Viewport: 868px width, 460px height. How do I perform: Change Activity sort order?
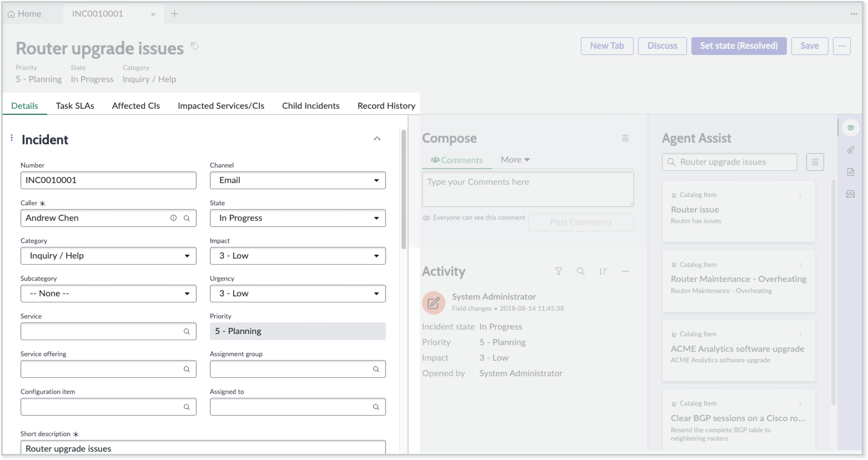603,271
